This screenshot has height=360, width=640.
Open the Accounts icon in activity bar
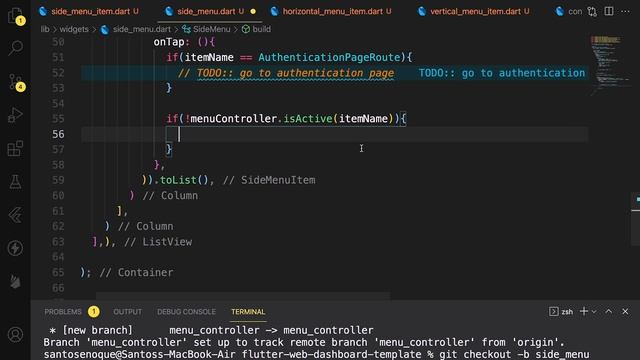tap(15, 335)
